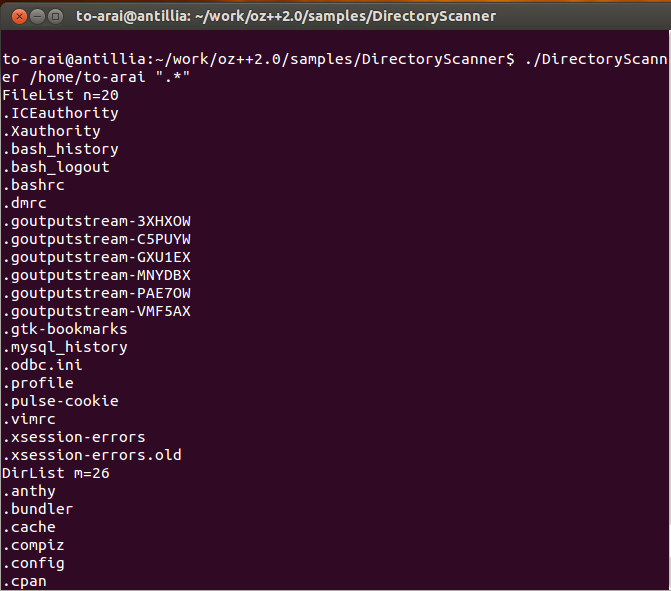Maximize the terminal window
The image size is (671, 591).
tap(55, 17)
